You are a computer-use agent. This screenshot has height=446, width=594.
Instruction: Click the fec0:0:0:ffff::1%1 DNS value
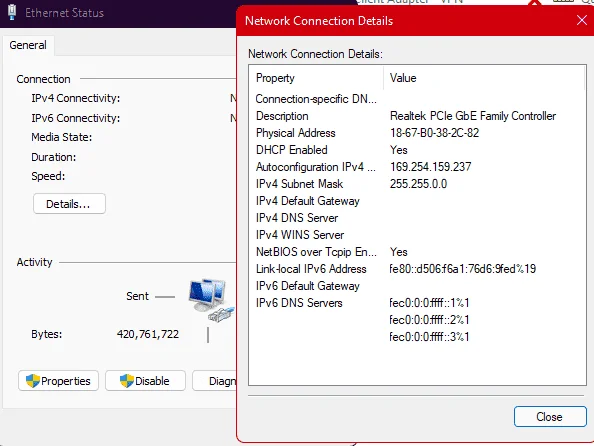(x=429, y=303)
